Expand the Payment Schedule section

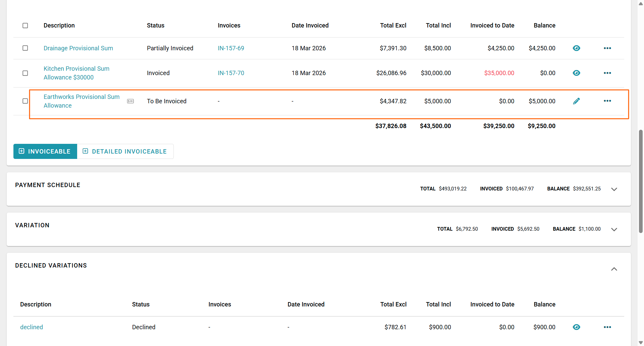[614, 189]
